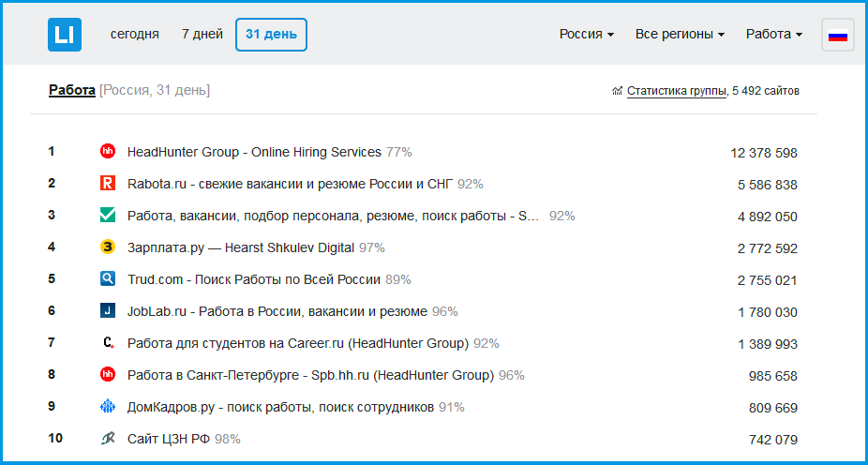Click the Trud.com magnifier favicon
The width and height of the screenshot is (868, 465).
point(108,279)
